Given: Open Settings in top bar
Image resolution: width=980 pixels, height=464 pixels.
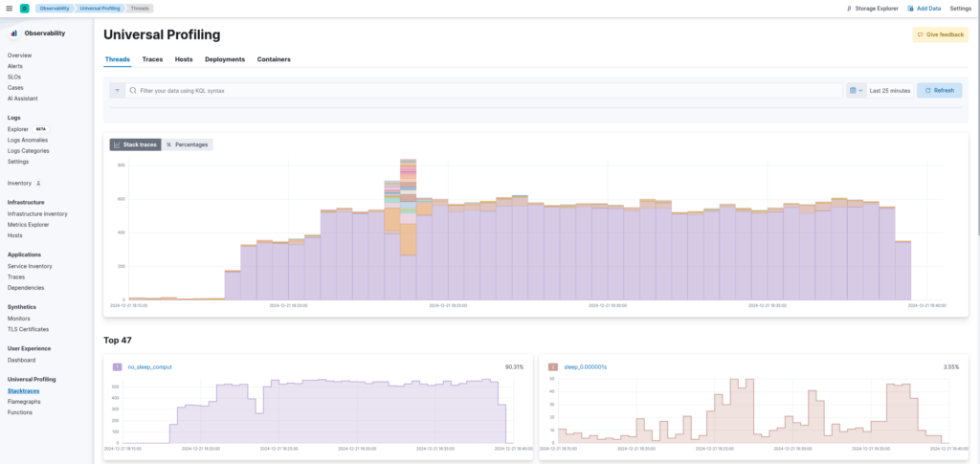Looking at the screenshot, I should click(x=961, y=8).
